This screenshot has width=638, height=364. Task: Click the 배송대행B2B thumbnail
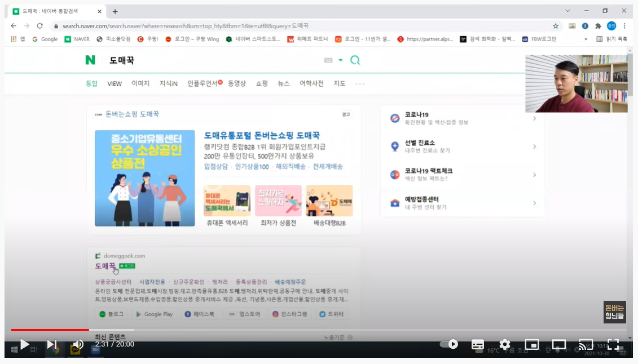click(x=329, y=201)
